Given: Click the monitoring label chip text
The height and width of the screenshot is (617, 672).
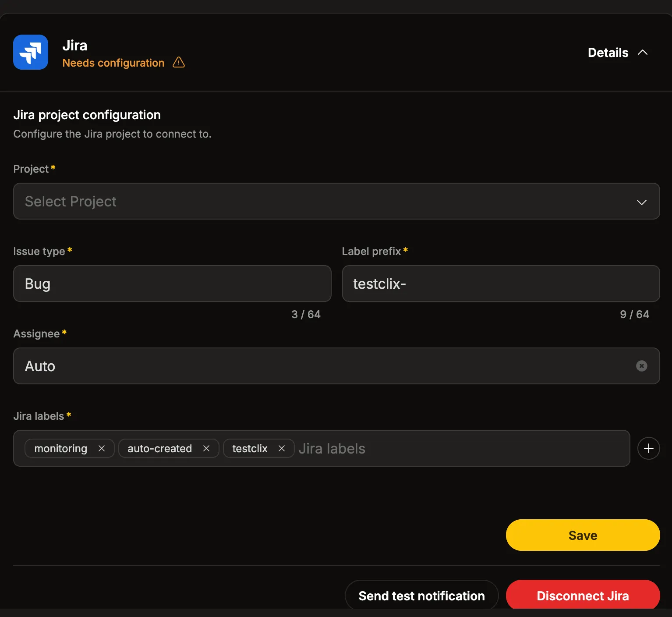Looking at the screenshot, I should [x=61, y=448].
